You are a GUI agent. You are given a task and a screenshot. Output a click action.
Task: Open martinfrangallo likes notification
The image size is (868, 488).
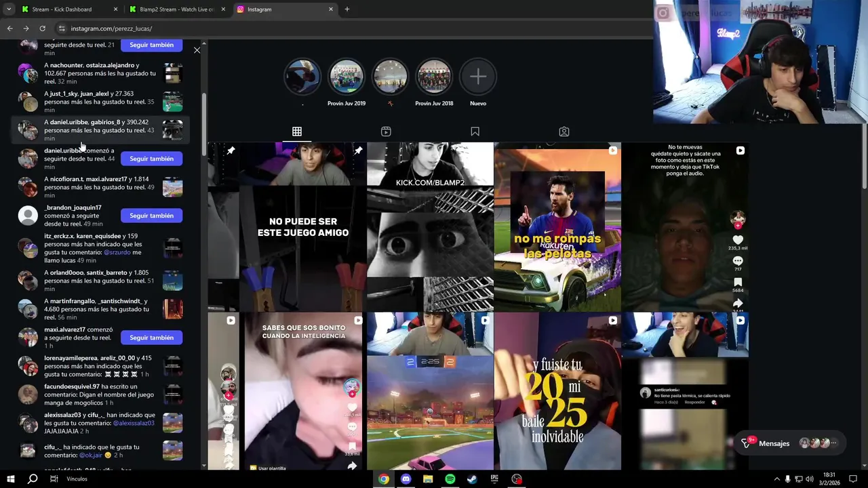[100, 309]
